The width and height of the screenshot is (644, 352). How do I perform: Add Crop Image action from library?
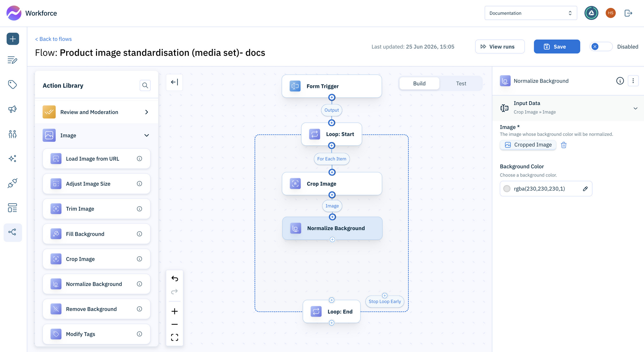(x=97, y=259)
